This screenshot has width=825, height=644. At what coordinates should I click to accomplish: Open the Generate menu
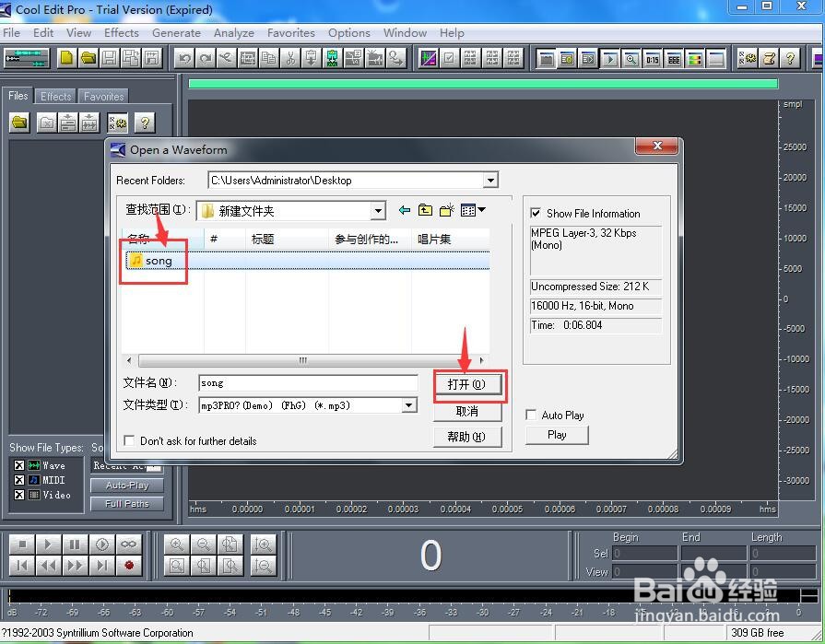(x=176, y=32)
